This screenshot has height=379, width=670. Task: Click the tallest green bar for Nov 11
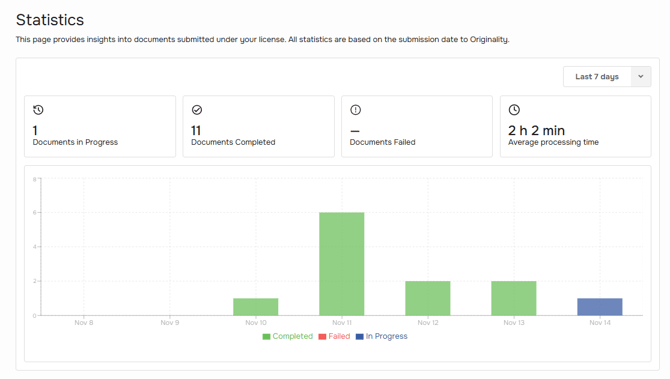[x=342, y=264]
